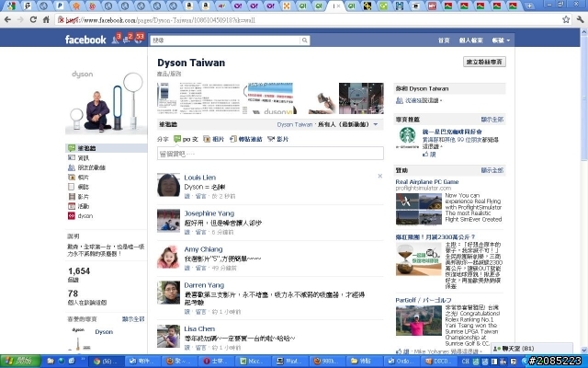This screenshot has height=368, width=588.
Task: Click 顯示全部 in the 專頁推薦 section
Action: [x=492, y=120]
